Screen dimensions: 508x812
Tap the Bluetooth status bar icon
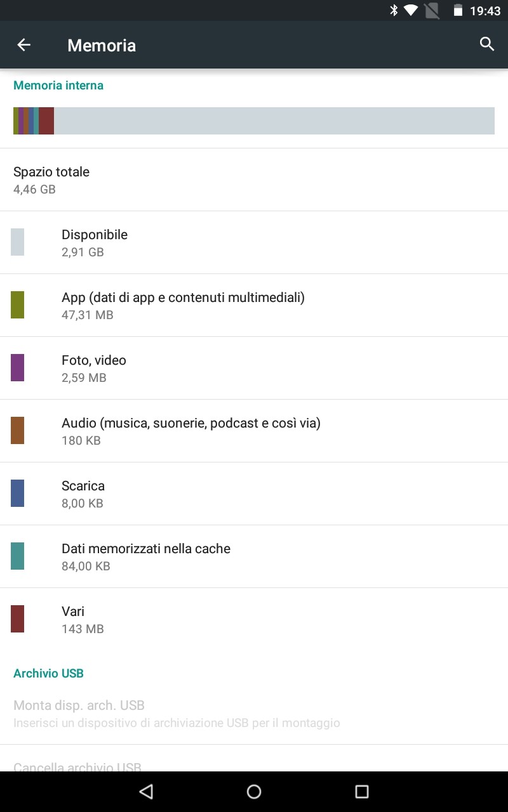coord(394,10)
